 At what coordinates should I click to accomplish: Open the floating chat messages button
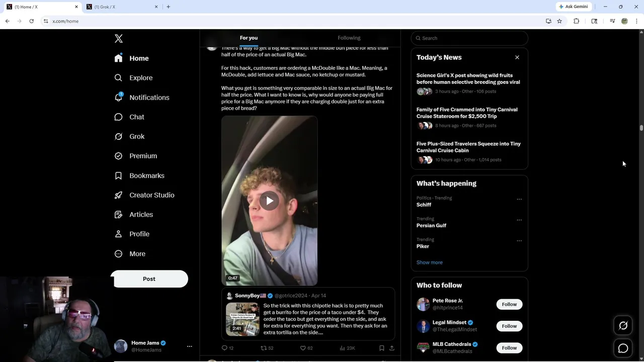(x=623, y=348)
